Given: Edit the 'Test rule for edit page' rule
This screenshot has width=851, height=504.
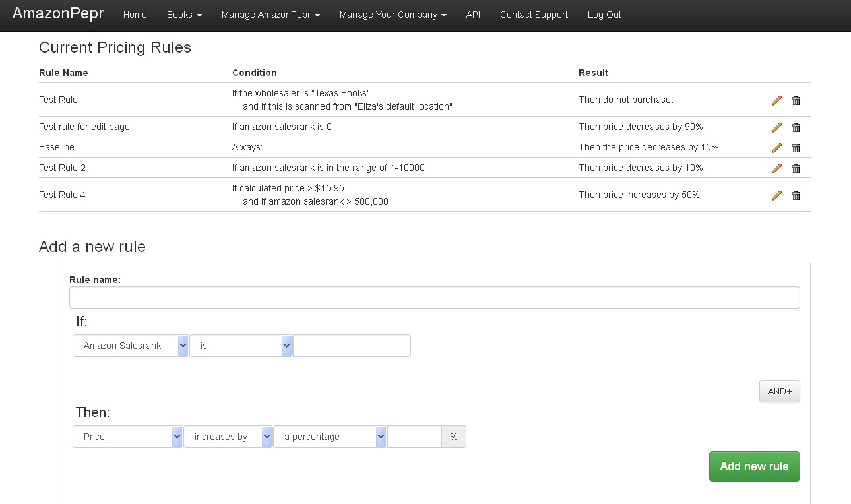Looking at the screenshot, I should [776, 127].
